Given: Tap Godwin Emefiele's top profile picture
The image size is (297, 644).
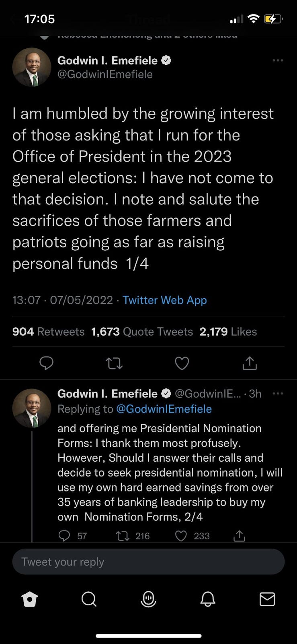Looking at the screenshot, I should [32, 67].
